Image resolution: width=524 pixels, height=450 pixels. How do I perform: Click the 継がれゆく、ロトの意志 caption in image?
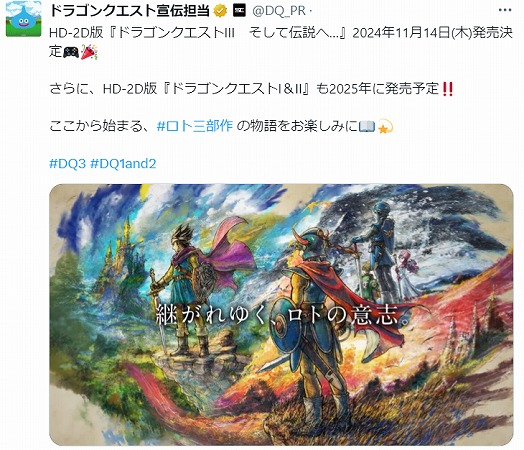(282, 315)
